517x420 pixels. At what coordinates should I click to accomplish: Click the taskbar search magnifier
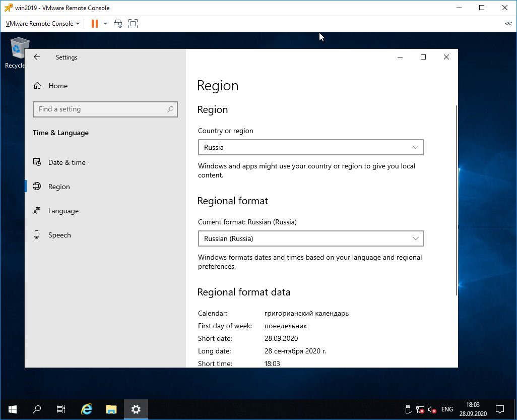click(37, 409)
